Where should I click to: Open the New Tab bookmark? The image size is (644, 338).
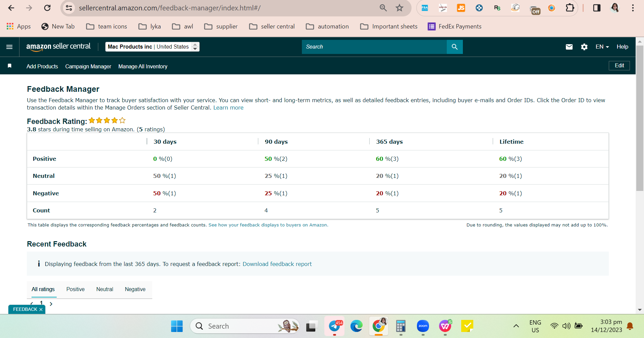pyautogui.click(x=58, y=26)
